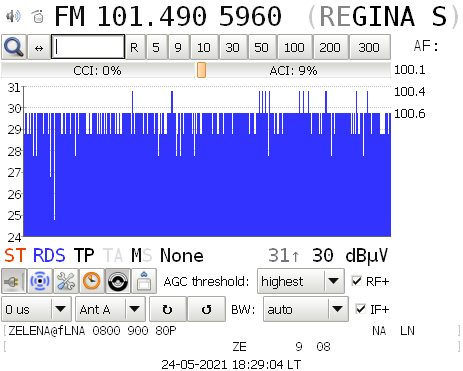The image size is (463, 371).
Task: Click the plug connect icon
Action: tap(14, 281)
